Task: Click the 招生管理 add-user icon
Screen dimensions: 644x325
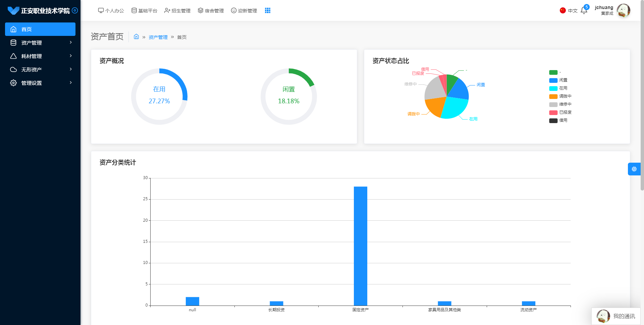Action: coord(167,10)
